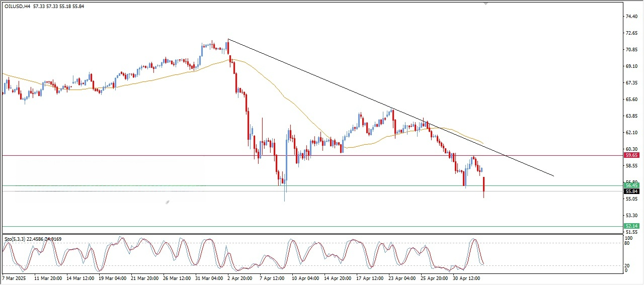Click the stochastic 20 level on indicator scale
This screenshot has width=644, height=285.
click(627, 265)
